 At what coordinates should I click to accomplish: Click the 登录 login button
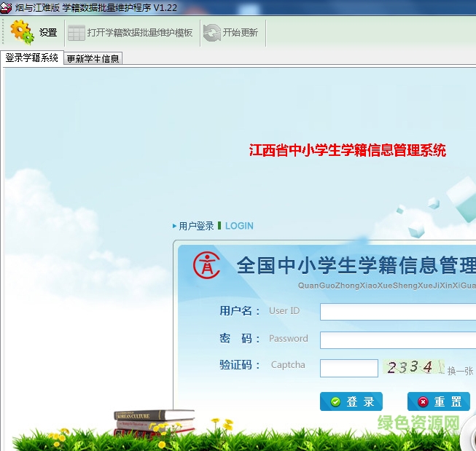(351, 401)
